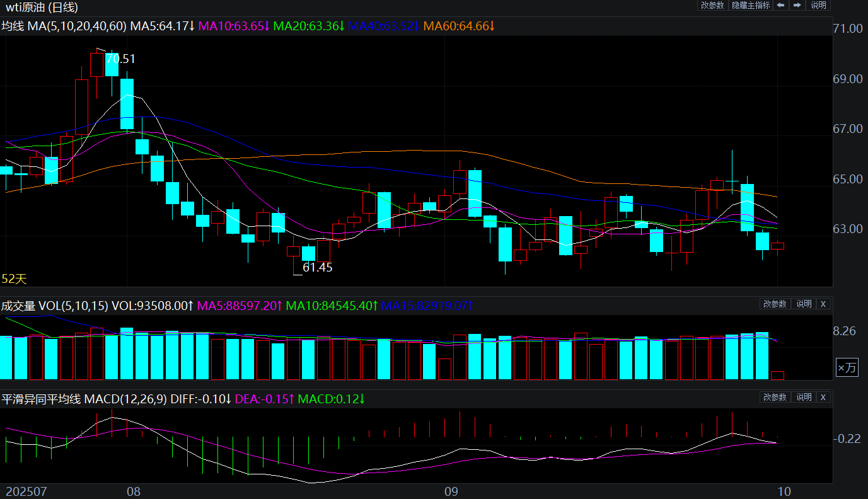Close the 成交量 volume indicator panel
The width and height of the screenshot is (868, 499).
click(x=823, y=304)
